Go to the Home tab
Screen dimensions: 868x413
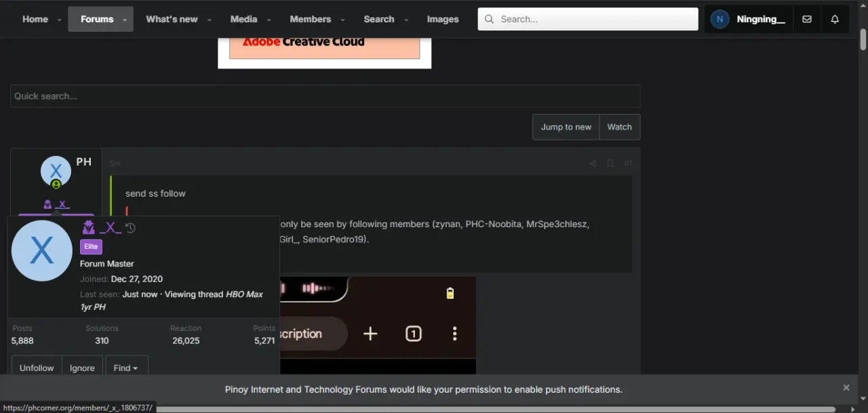35,19
